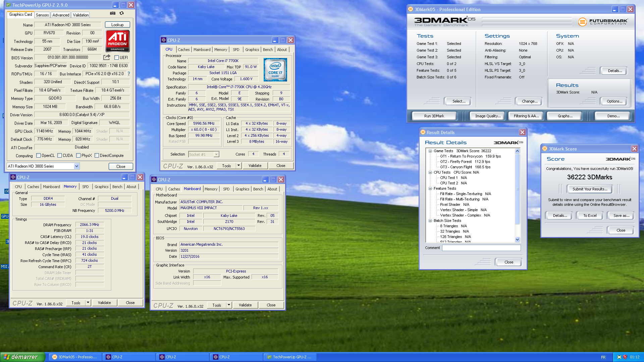
Task: Click the Filtering & AA button
Action: [526, 116]
